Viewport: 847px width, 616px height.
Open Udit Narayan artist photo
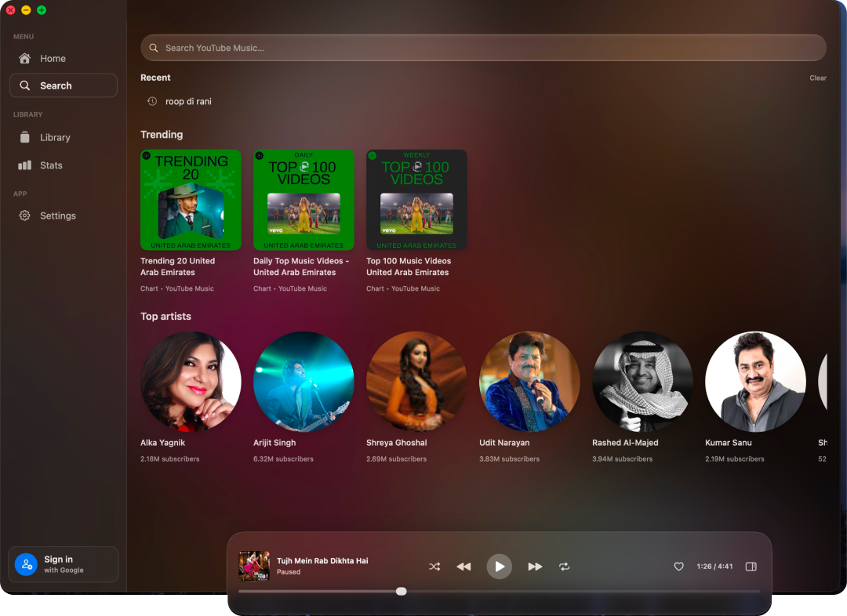tap(529, 382)
